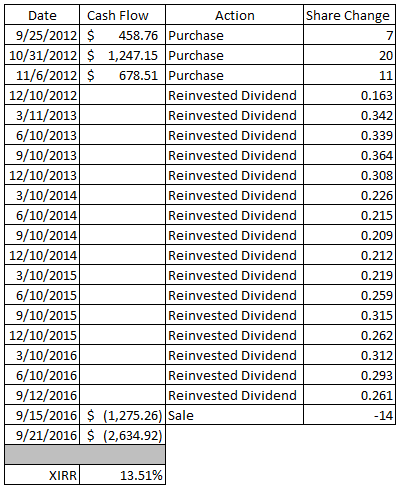Click Reinvested Dividend for 6/10/2013
The height and width of the screenshot is (488, 402).
234,135
